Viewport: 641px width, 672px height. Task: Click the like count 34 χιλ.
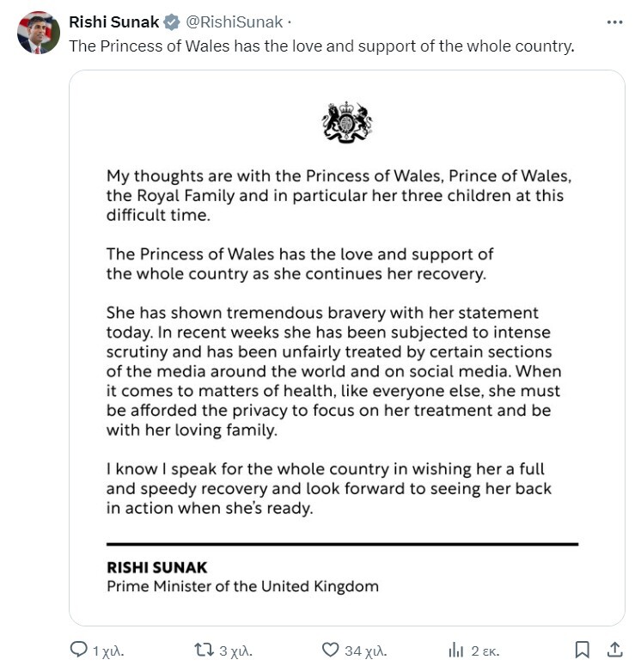(364, 651)
